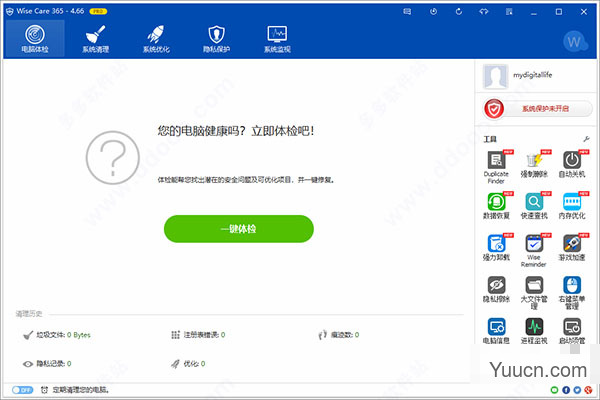The image size is (600, 400).
Task: Open the 系统优化 rocket tab
Action: (156, 39)
